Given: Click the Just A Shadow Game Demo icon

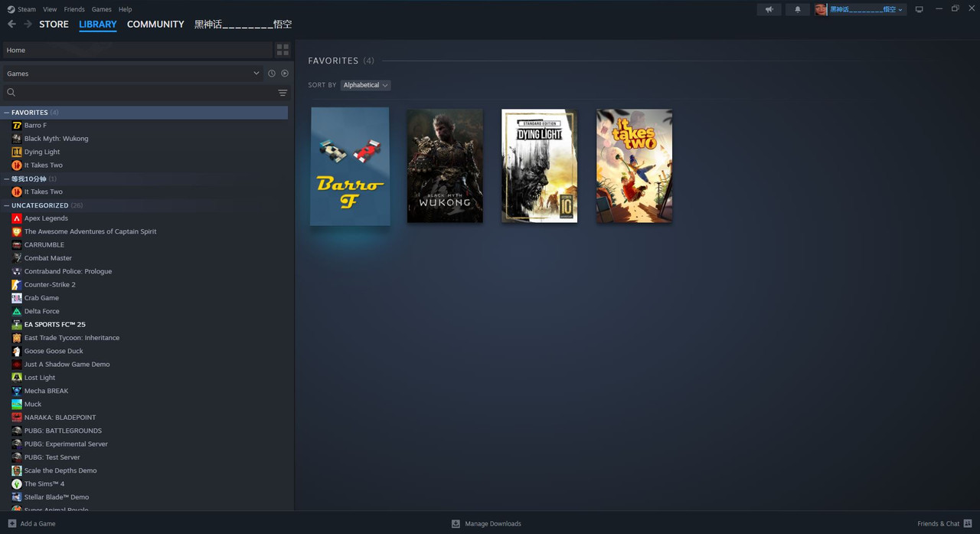Looking at the screenshot, I should pos(17,364).
